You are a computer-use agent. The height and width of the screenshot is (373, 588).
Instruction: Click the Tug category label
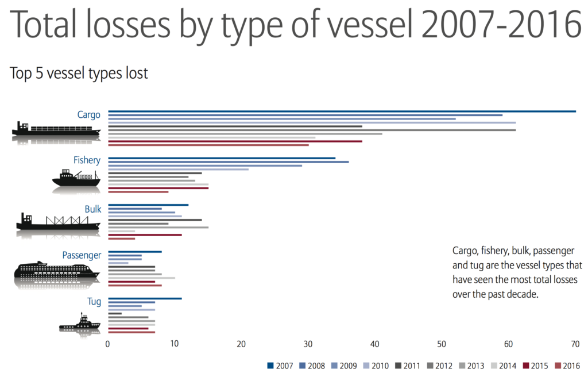click(94, 302)
